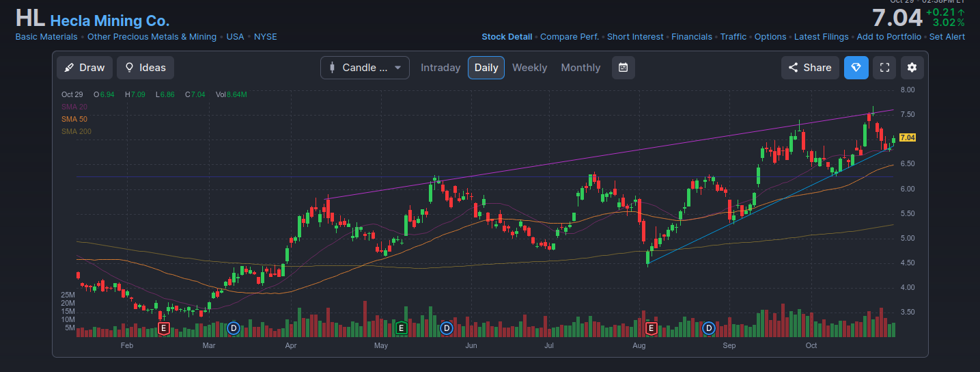This screenshot has height=372, width=980.
Task: Select the Daily timeframe
Action: click(x=486, y=68)
